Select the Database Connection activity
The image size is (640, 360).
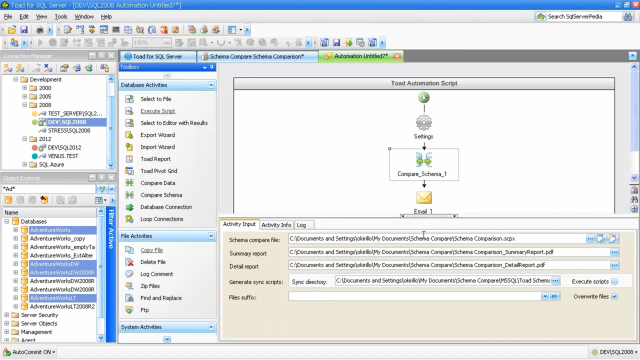tap(166, 207)
